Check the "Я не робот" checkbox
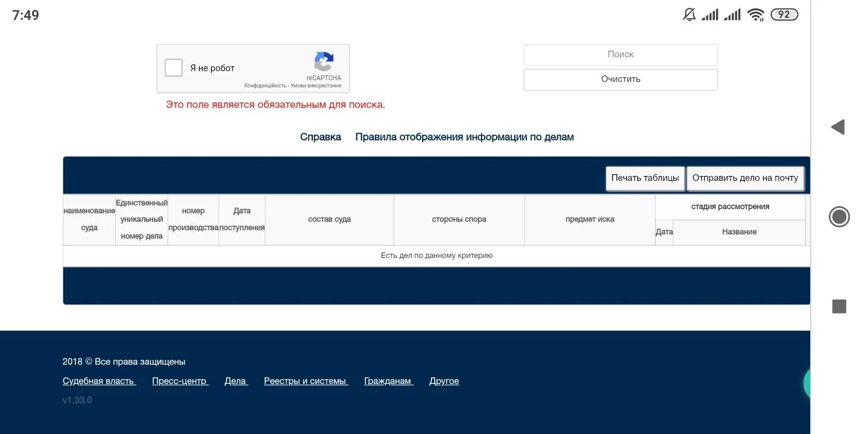 coord(173,68)
